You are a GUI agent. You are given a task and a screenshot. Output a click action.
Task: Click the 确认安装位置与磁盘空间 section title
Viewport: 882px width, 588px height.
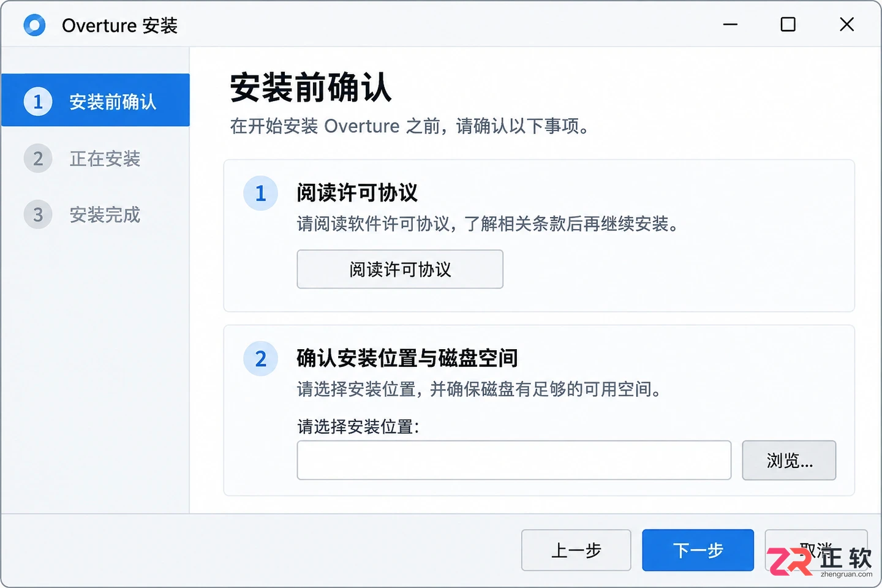click(x=407, y=358)
